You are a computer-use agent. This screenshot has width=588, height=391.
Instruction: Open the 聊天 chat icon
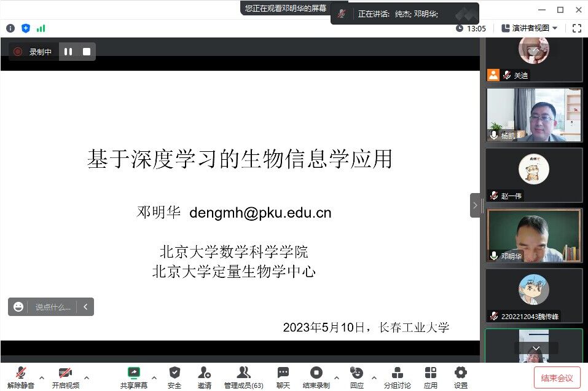point(283,373)
